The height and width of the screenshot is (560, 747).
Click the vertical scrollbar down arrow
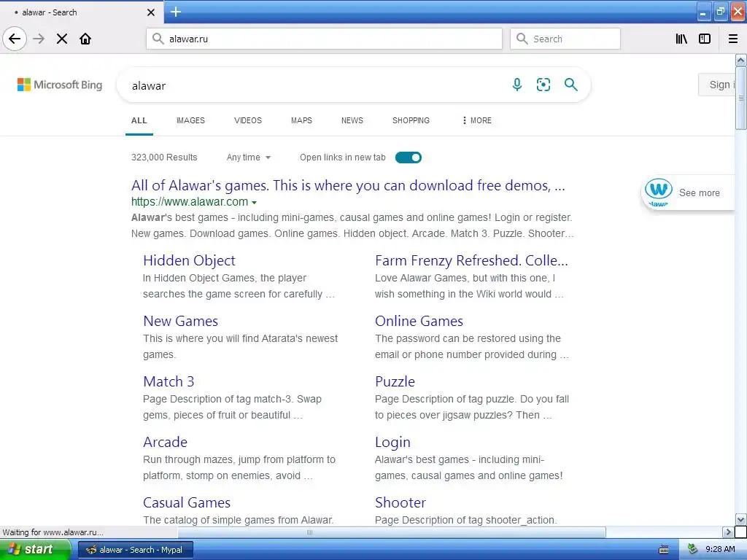pyautogui.click(x=740, y=519)
